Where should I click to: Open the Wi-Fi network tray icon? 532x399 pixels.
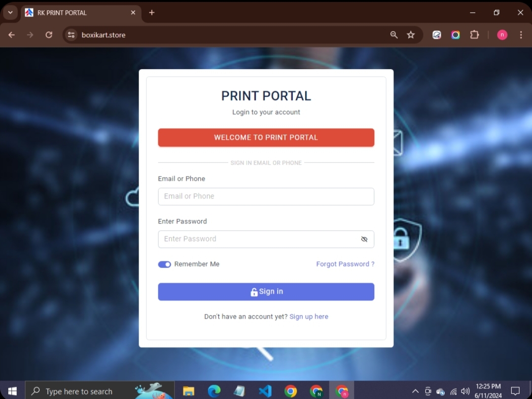[453, 392]
